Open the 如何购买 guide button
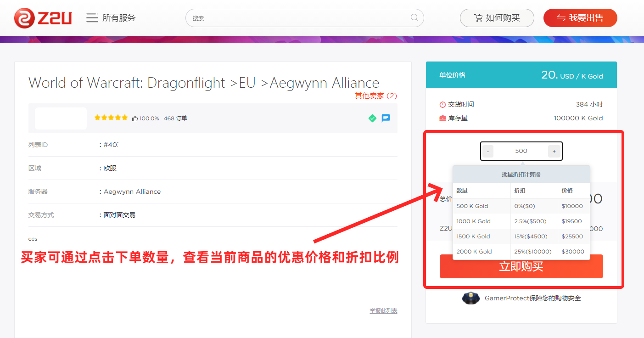Viewport: 644px width, 338px height. coord(497,18)
